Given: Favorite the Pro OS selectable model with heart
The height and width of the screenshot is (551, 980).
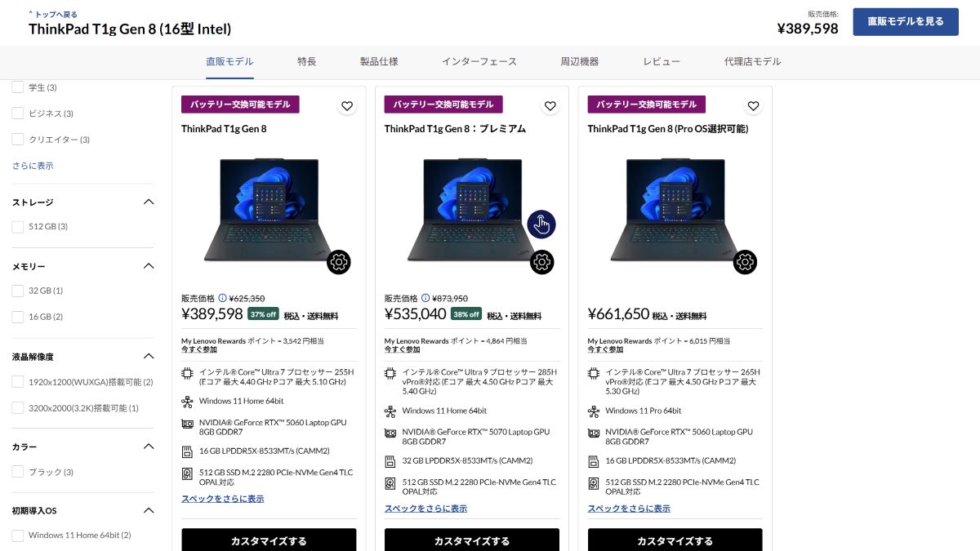Looking at the screenshot, I should [754, 106].
